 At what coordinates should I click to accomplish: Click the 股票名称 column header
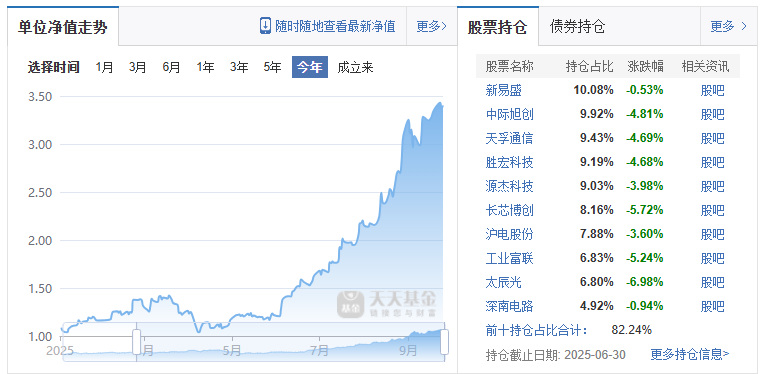(x=509, y=66)
